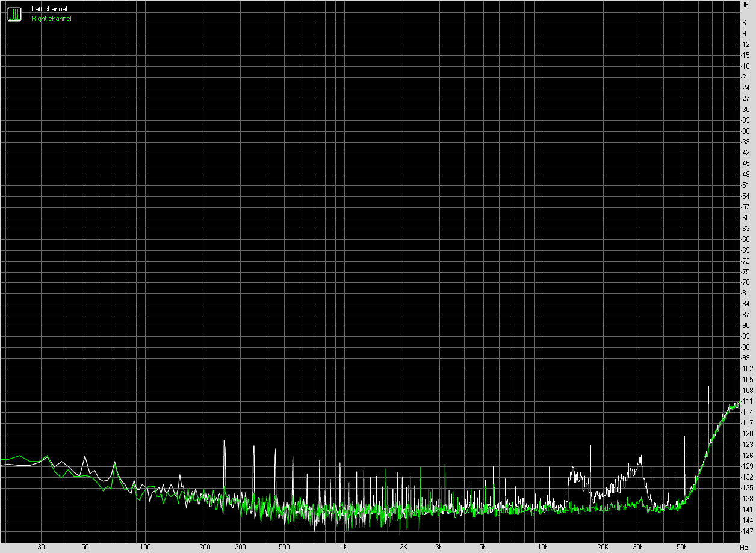Click the '-6' dB level axis label
The width and height of the screenshot is (756, 553).
(x=745, y=22)
